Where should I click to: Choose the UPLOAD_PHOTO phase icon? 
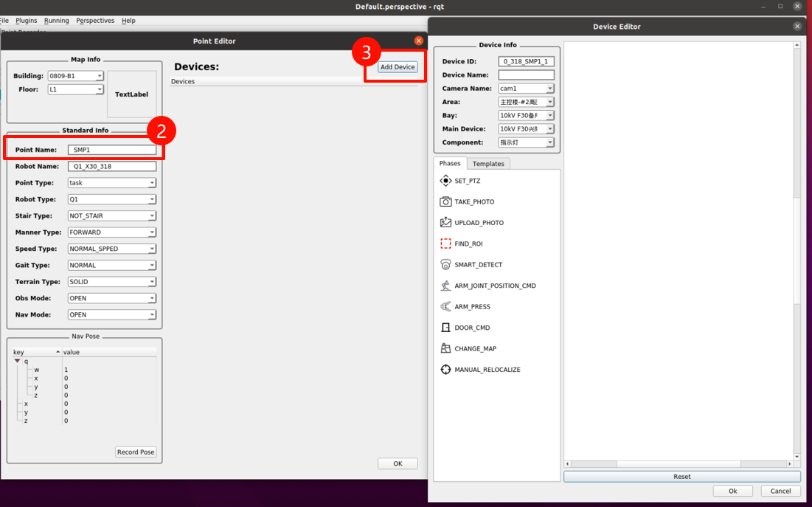tap(445, 222)
